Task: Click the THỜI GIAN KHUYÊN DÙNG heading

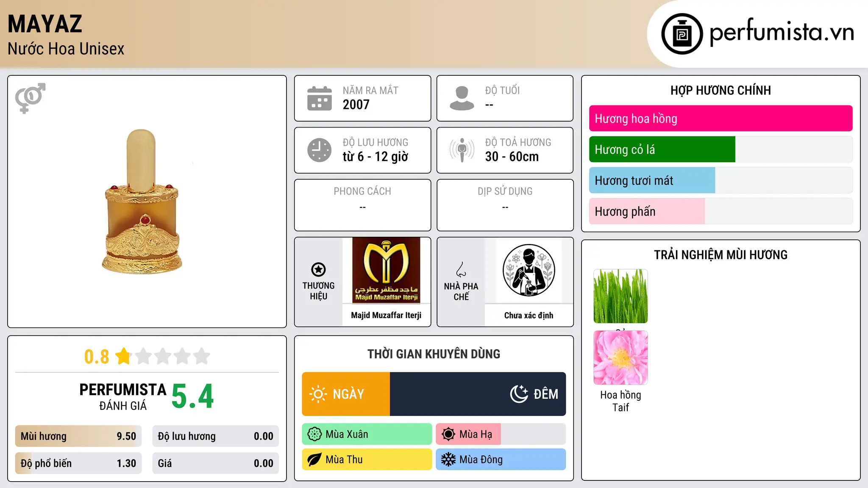Action: [434, 354]
